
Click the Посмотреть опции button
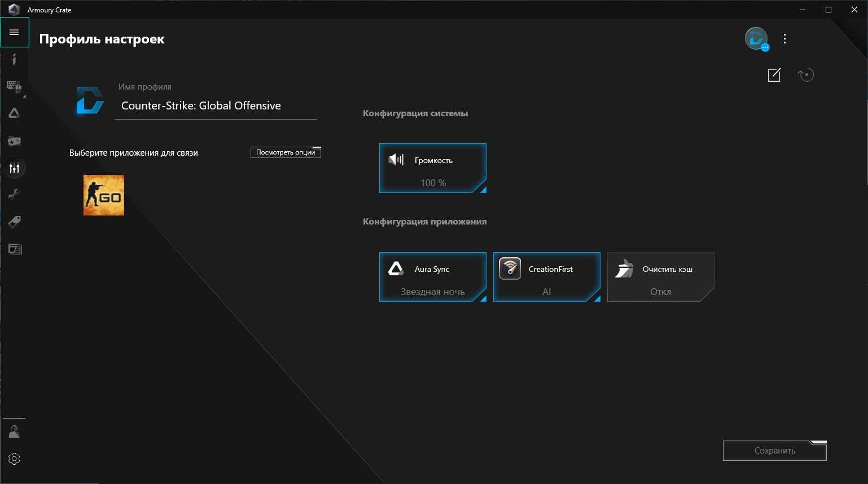pos(286,152)
